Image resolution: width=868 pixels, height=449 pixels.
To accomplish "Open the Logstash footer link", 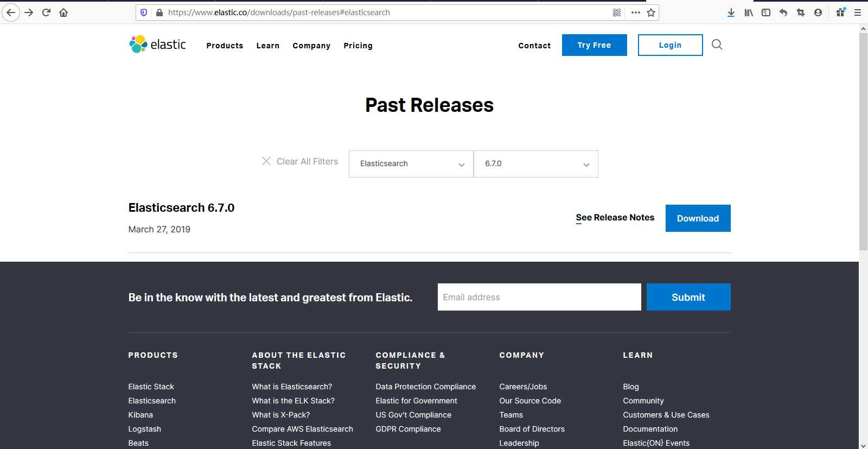I will [145, 429].
